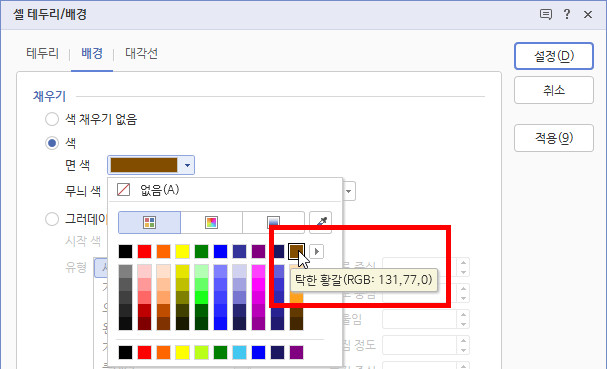
Task: Apply changes with the 적용(9) button
Action: pos(554,138)
